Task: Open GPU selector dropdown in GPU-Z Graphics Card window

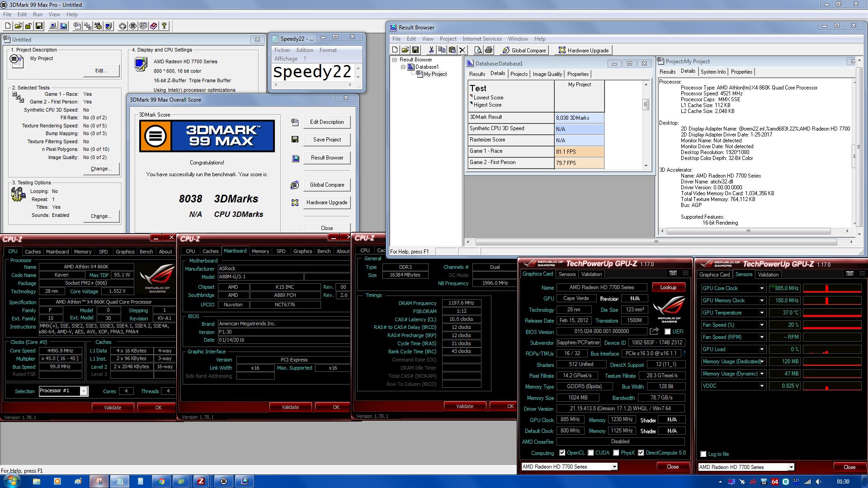Action: (614, 467)
